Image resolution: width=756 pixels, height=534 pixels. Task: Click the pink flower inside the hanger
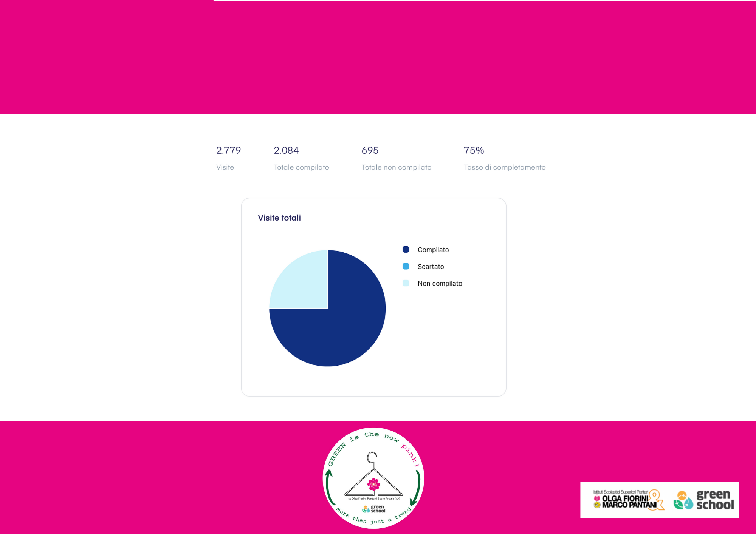click(x=373, y=484)
